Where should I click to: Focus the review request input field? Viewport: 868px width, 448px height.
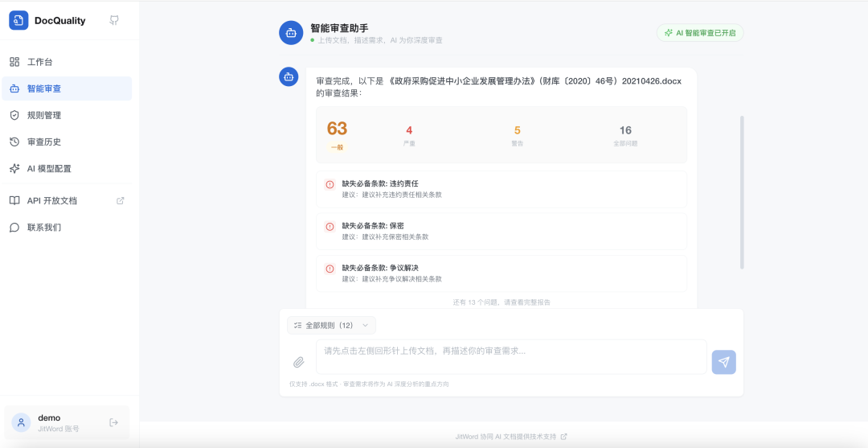point(511,356)
